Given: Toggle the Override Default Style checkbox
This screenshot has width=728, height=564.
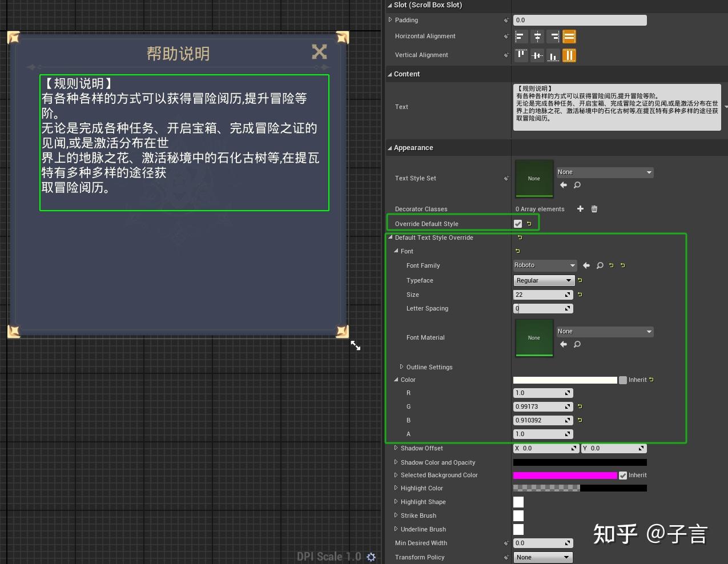Looking at the screenshot, I should tap(518, 223).
